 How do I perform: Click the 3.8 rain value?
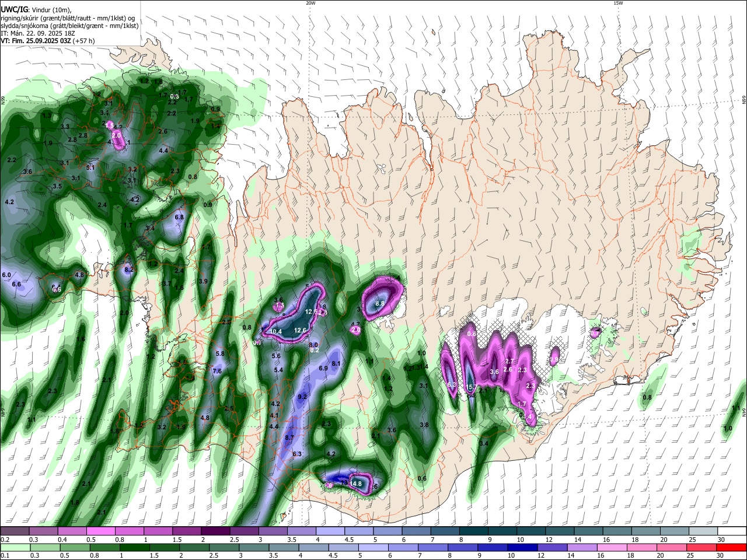424,425
